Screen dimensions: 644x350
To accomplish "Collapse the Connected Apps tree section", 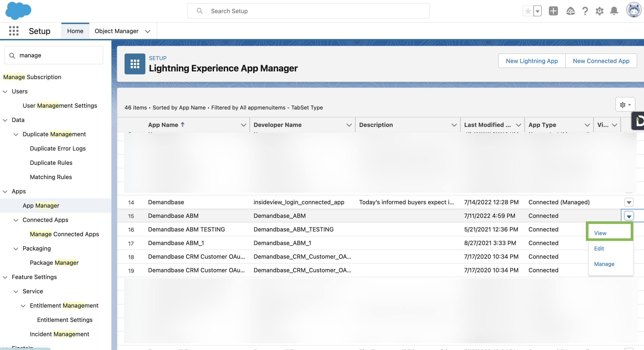I will (16, 220).
